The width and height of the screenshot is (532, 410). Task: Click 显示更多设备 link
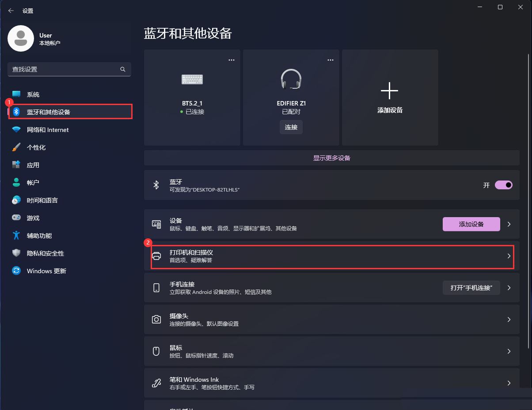331,158
